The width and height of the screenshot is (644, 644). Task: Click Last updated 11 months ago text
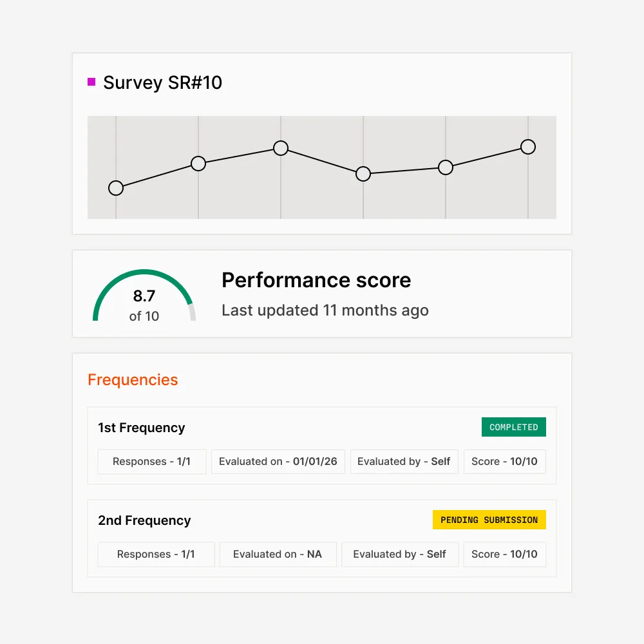click(x=325, y=310)
